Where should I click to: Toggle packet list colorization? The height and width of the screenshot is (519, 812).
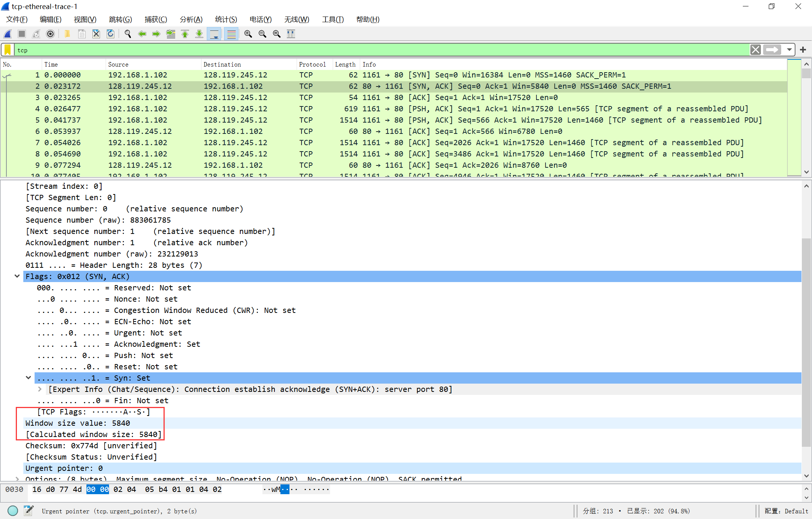[232, 34]
